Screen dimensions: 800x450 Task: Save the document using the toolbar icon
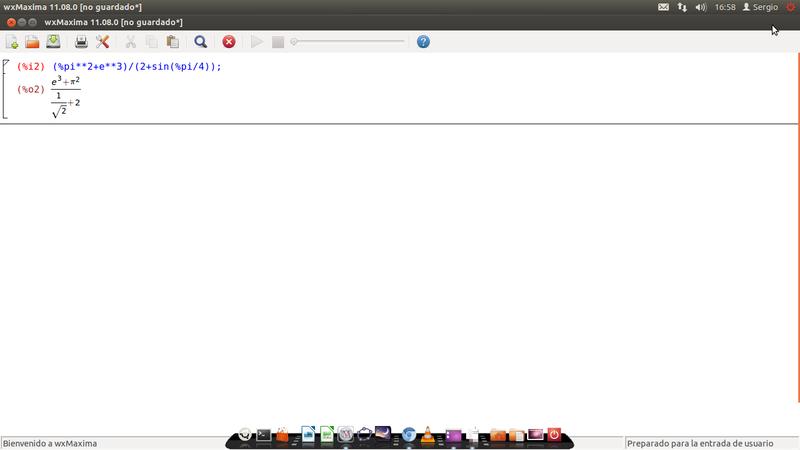point(53,42)
